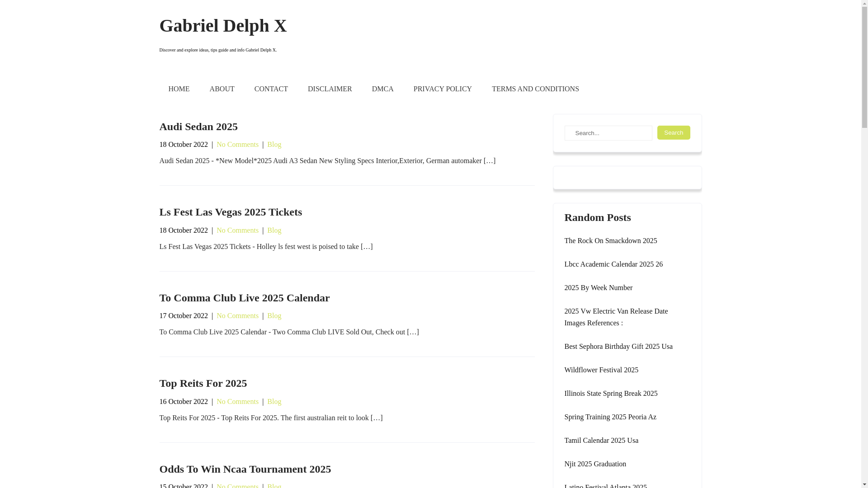Open Blog category under Audi Sedan 2025
Viewport: 868px width, 488px height.
(274, 145)
